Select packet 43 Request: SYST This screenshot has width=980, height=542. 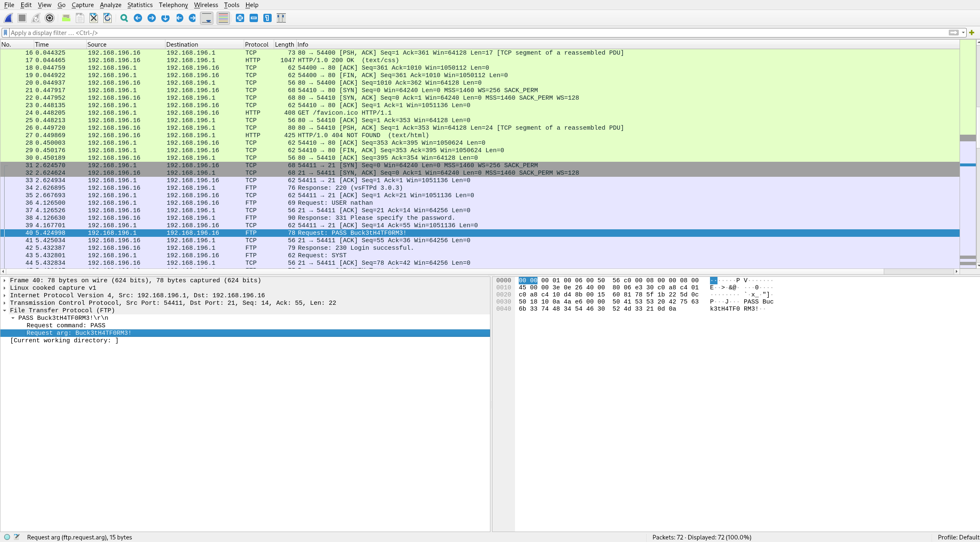(x=480, y=256)
